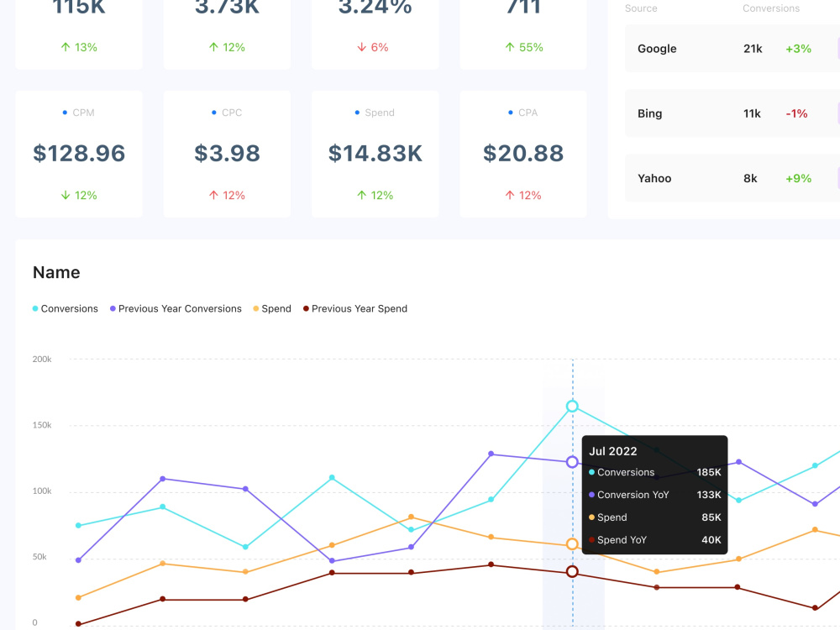Select the Bing source row
This screenshot has height=630, width=840.
point(732,113)
